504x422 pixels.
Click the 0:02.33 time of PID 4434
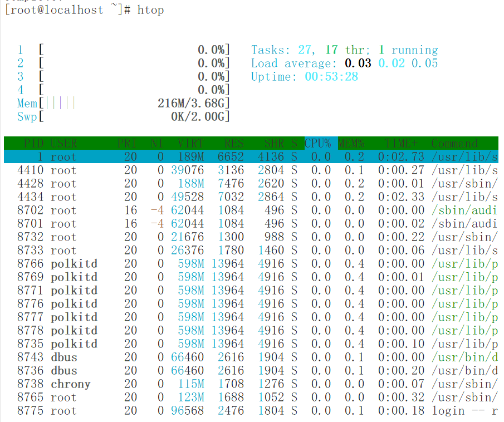[401, 197]
